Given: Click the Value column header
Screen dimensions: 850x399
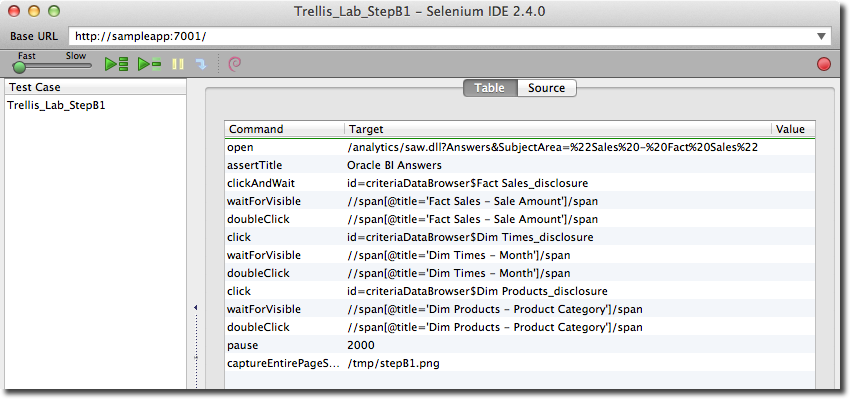Looking at the screenshot, I should point(793,129).
